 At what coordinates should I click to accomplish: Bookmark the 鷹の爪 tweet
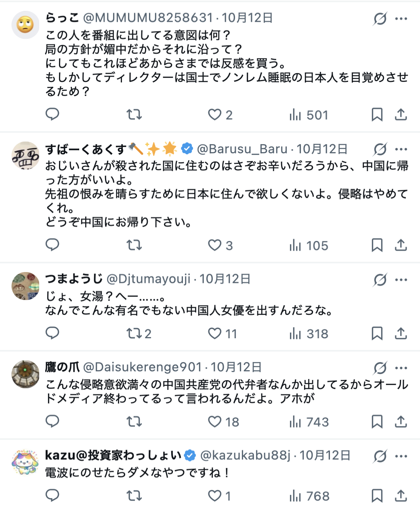coord(377,422)
